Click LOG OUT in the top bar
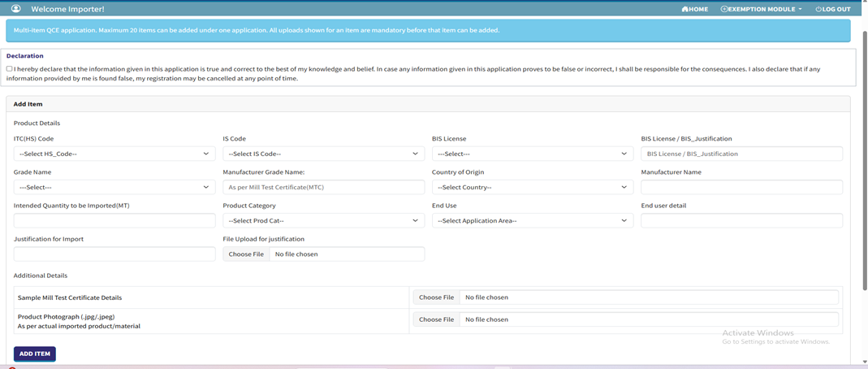This screenshot has width=868, height=369. click(833, 10)
